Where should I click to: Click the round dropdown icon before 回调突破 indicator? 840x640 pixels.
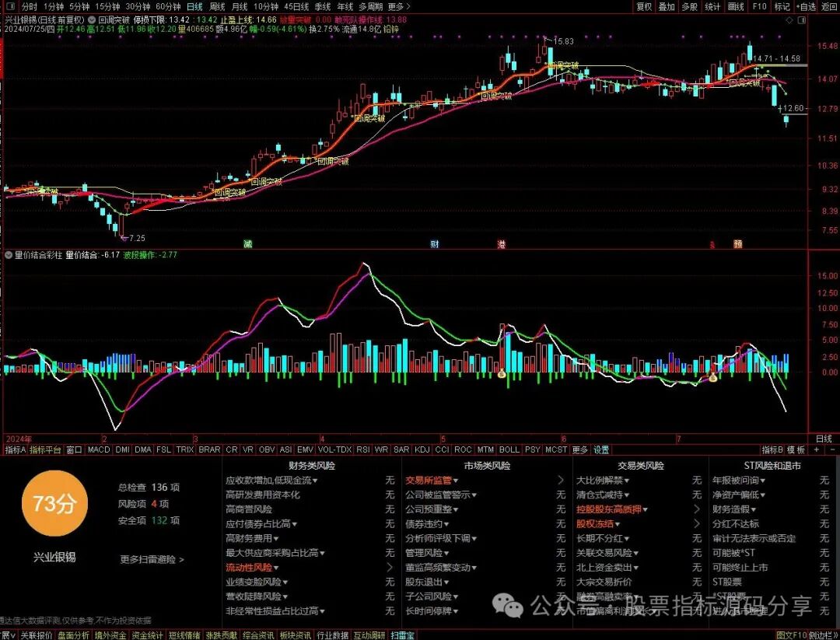92,19
